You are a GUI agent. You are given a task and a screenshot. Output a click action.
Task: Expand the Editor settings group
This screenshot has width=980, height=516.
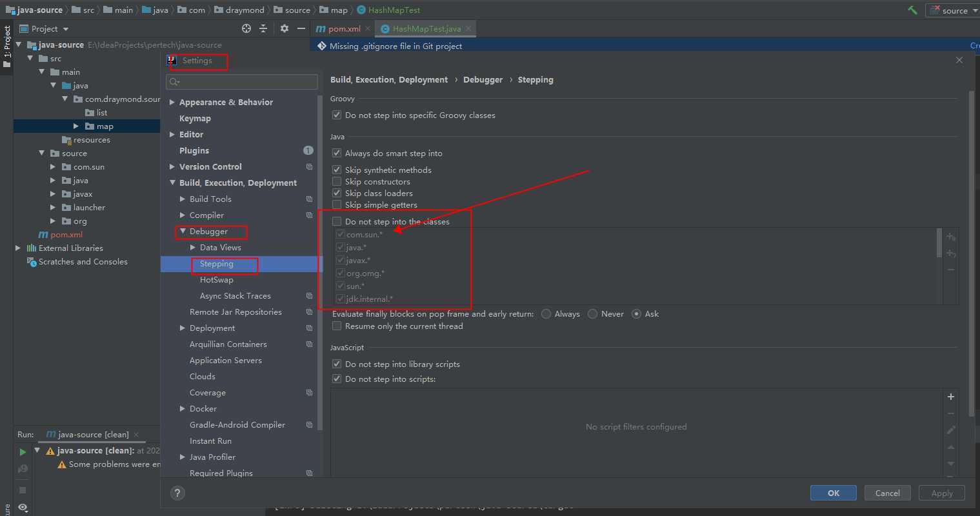coord(172,134)
